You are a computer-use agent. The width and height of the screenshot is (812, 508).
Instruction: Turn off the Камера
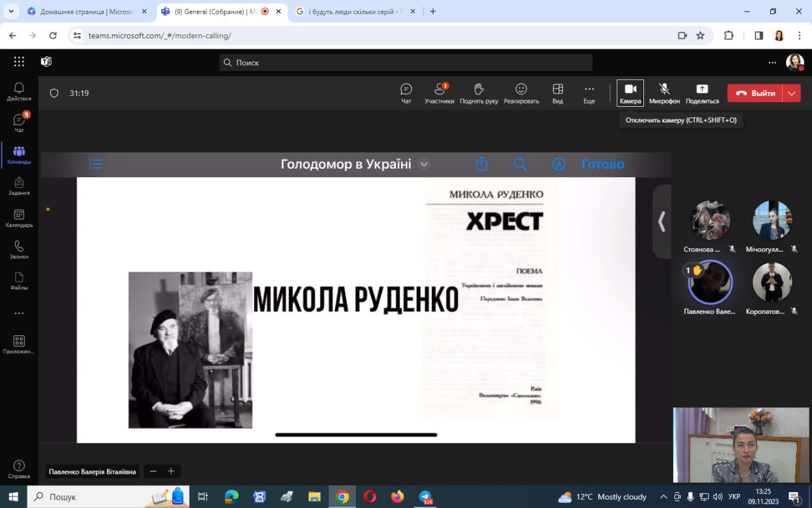point(630,93)
